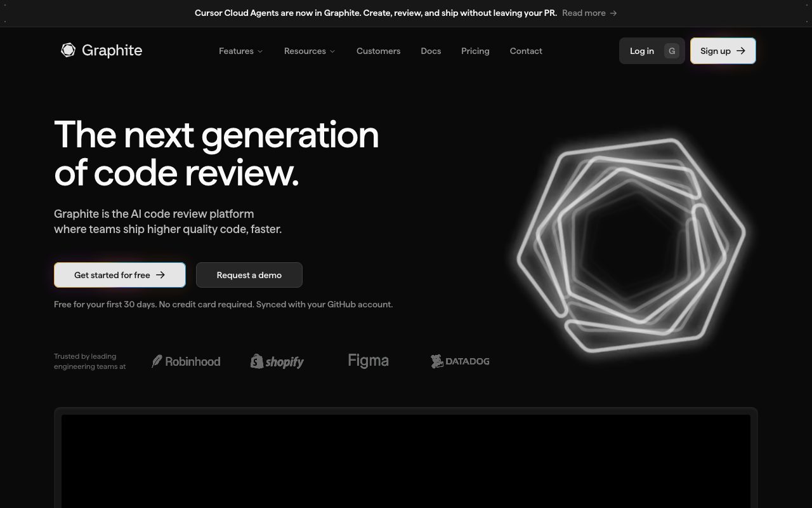The width and height of the screenshot is (812, 508).
Task: Click the arrow icon in Sign up
Action: pos(741,51)
